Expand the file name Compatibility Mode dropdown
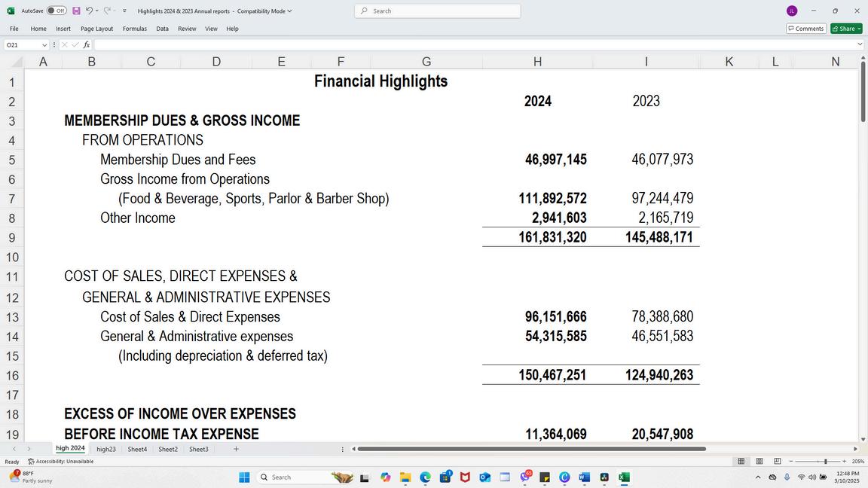 (x=289, y=11)
